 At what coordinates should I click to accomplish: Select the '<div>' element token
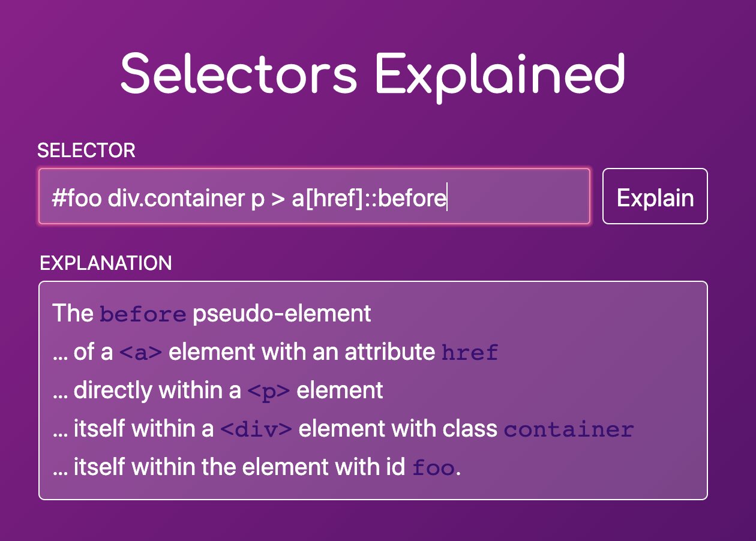(x=258, y=429)
